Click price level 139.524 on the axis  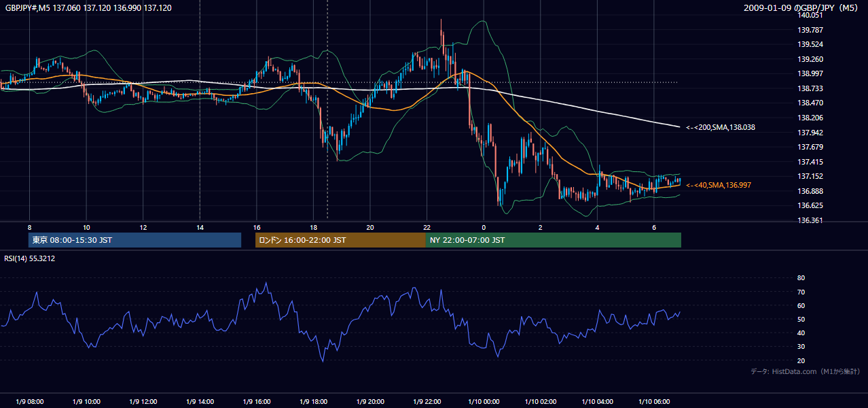[x=810, y=44]
